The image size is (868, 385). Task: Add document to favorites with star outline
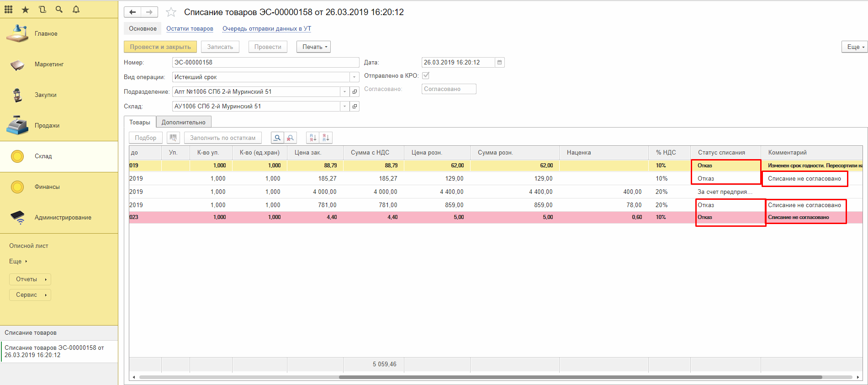pyautogui.click(x=171, y=12)
